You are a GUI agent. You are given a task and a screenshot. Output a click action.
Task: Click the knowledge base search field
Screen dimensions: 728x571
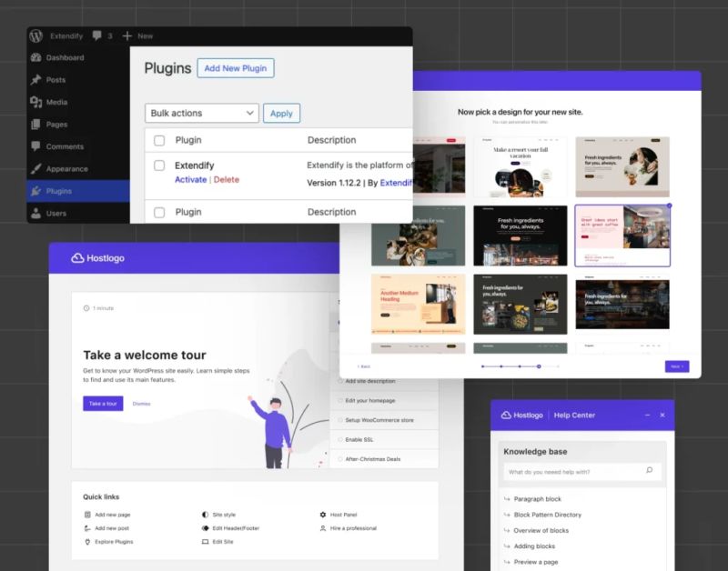[x=582, y=472]
